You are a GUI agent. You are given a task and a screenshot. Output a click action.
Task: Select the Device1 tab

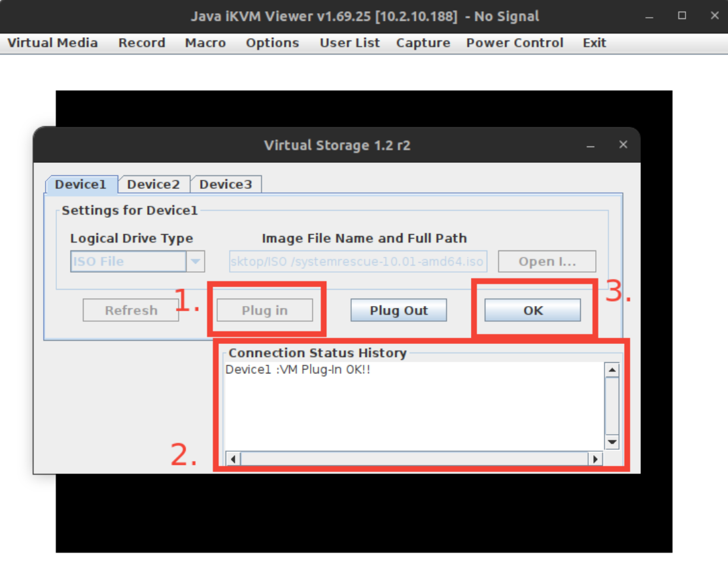(80, 184)
